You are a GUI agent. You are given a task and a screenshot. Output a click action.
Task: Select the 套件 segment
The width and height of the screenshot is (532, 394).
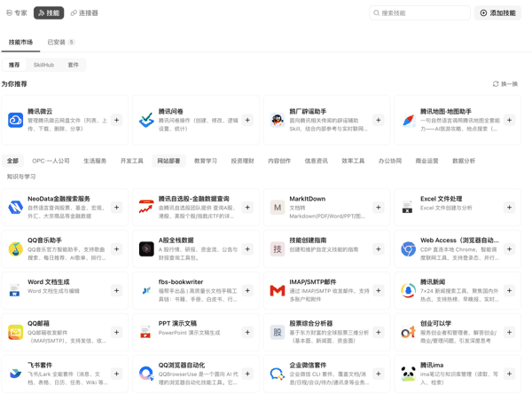[74, 65]
